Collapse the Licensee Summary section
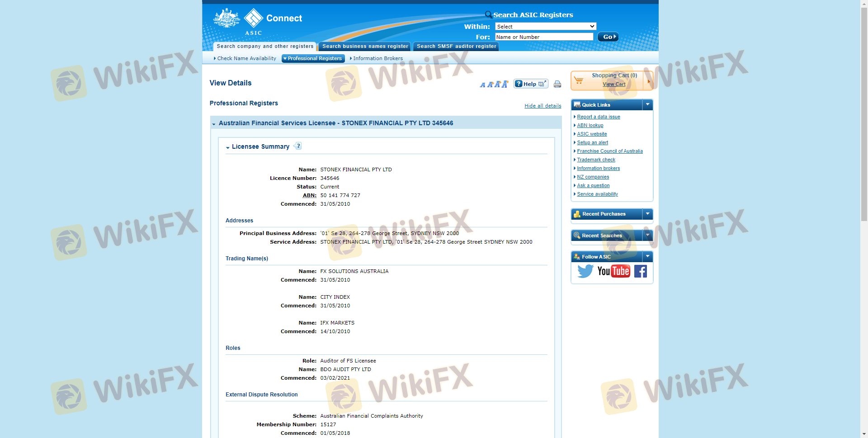Viewport: 868px width, 438px height. pyautogui.click(x=228, y=147)
